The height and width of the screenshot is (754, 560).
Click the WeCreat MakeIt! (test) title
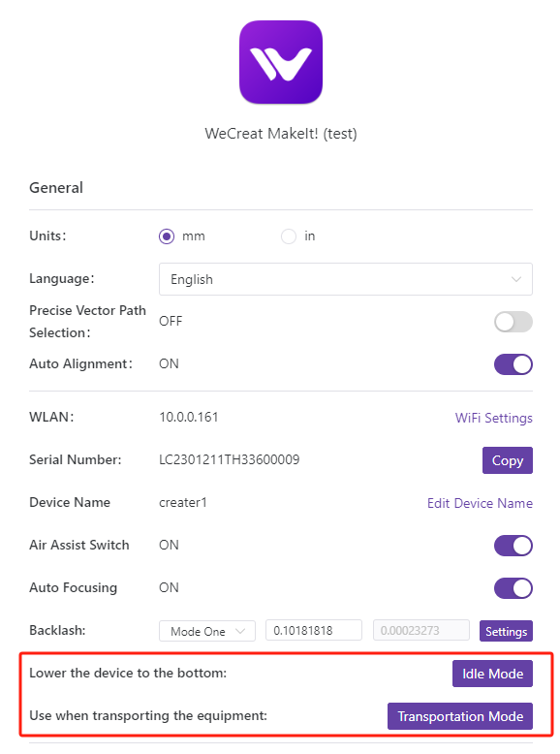281,133
